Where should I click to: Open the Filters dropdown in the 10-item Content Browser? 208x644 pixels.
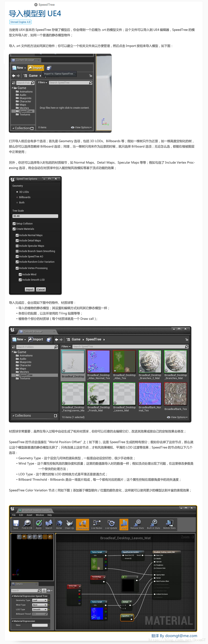[66, 346]
